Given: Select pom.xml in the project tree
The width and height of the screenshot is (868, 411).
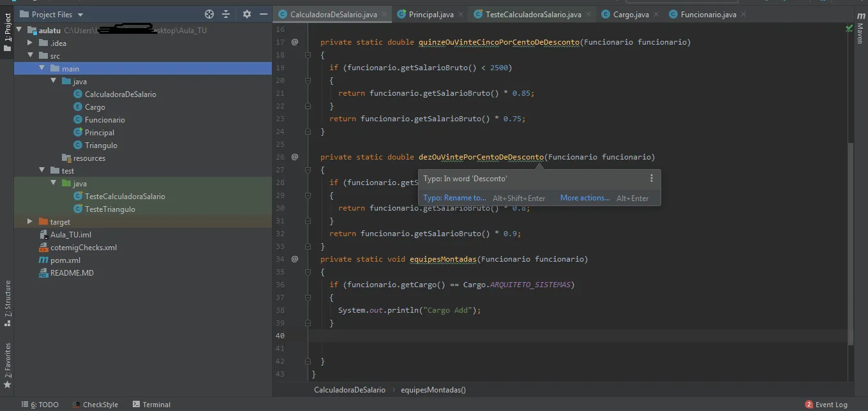Looking at the screenshot, I should click(65, 260).
